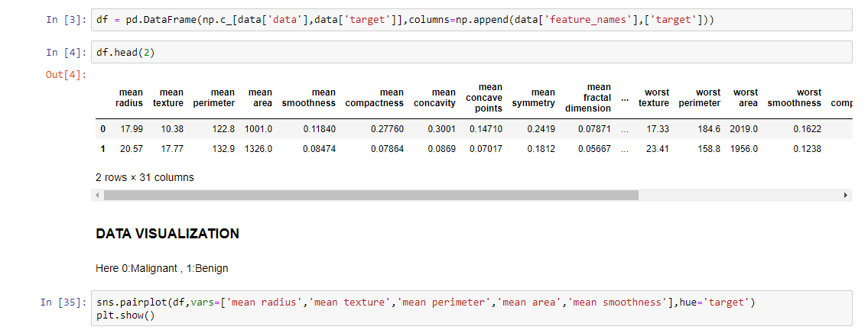The image size is (868, 330).
Task: Click the horizontal scrollbar thumb under the table
Action: [371, 195]
